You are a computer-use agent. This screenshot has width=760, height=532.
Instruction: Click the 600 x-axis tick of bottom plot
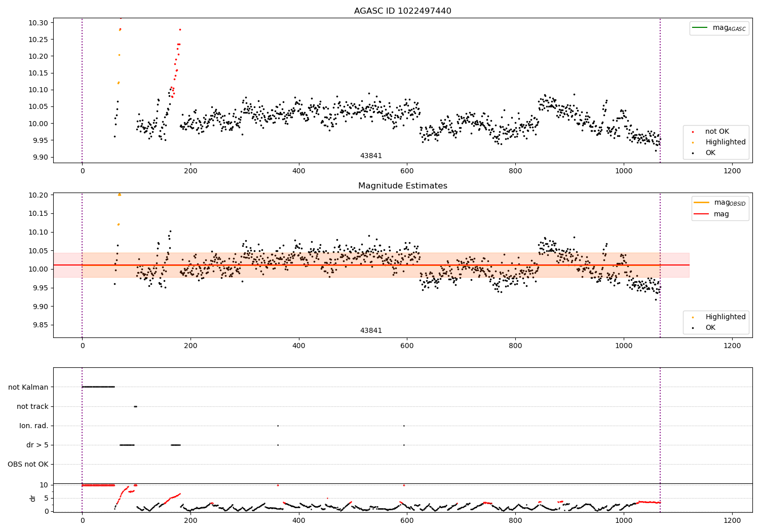coord(407,520)
